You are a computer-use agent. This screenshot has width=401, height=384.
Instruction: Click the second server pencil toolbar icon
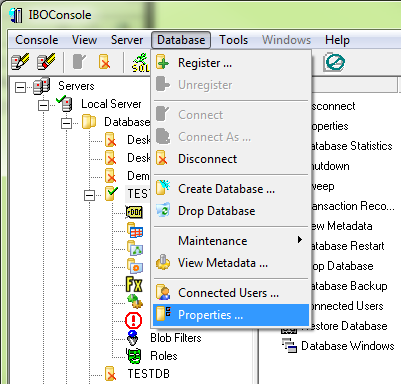click(46, 62)
